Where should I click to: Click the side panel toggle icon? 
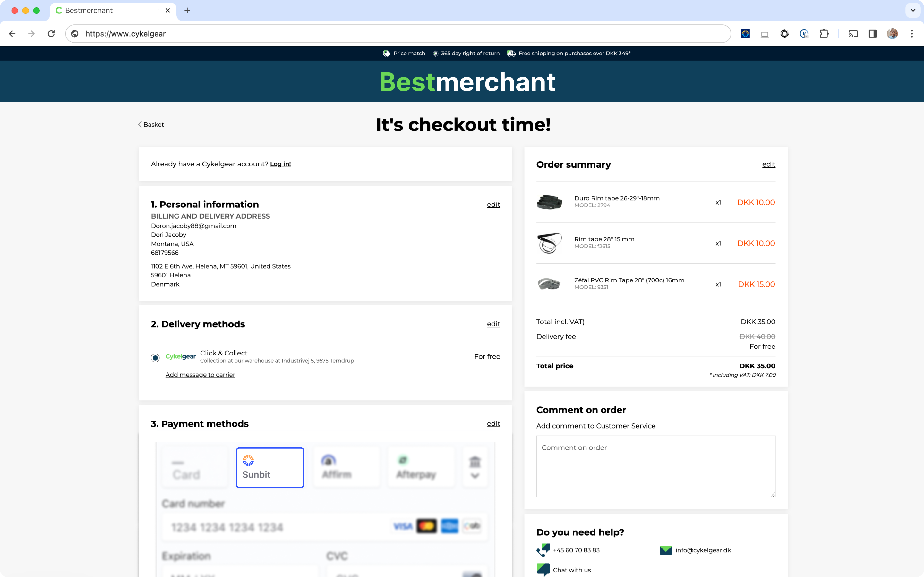(x=872, y=34)
